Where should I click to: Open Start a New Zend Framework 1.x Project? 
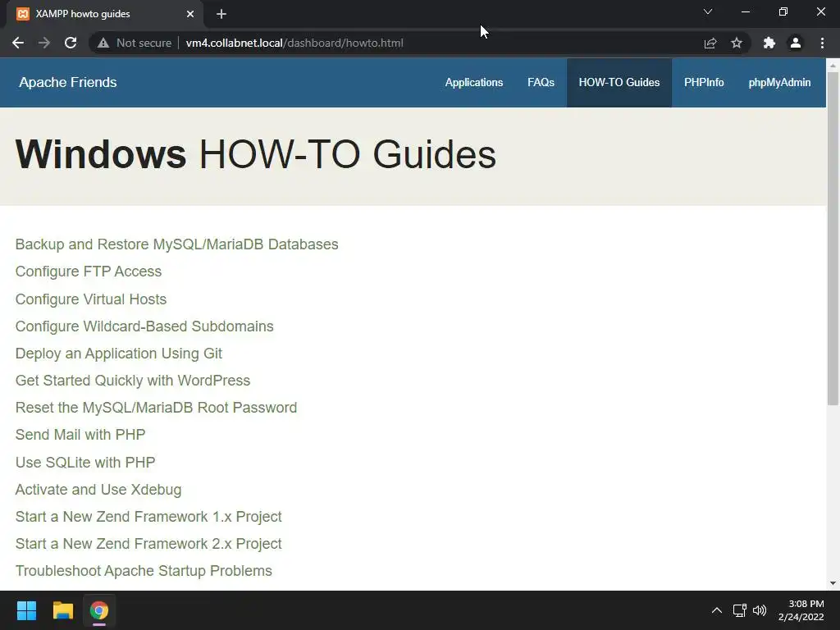point(148,517)
